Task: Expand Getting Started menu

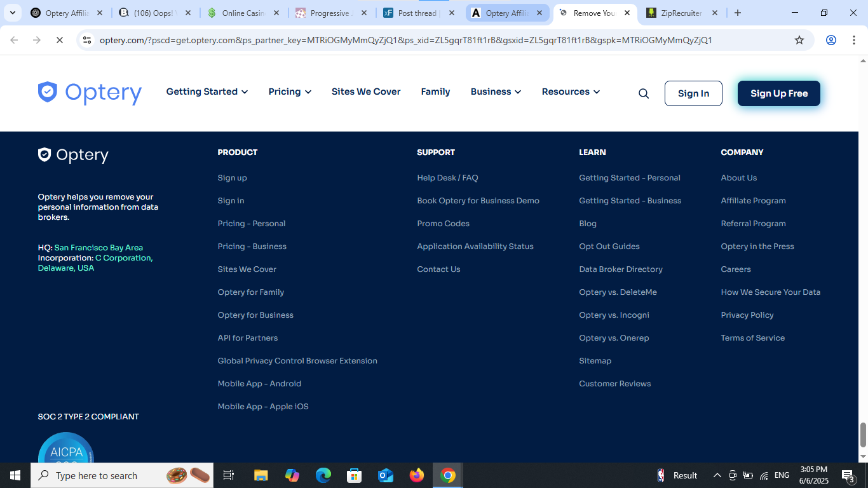Action: [x=207, y=91]
